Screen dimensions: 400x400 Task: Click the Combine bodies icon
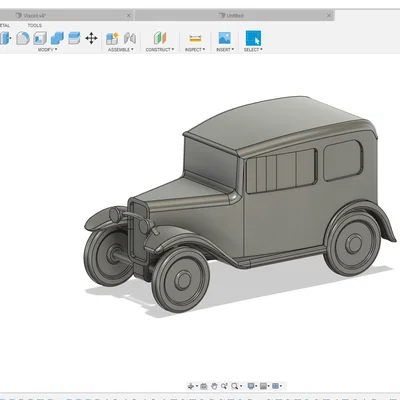pyautogui.click(x=57, y=38)
